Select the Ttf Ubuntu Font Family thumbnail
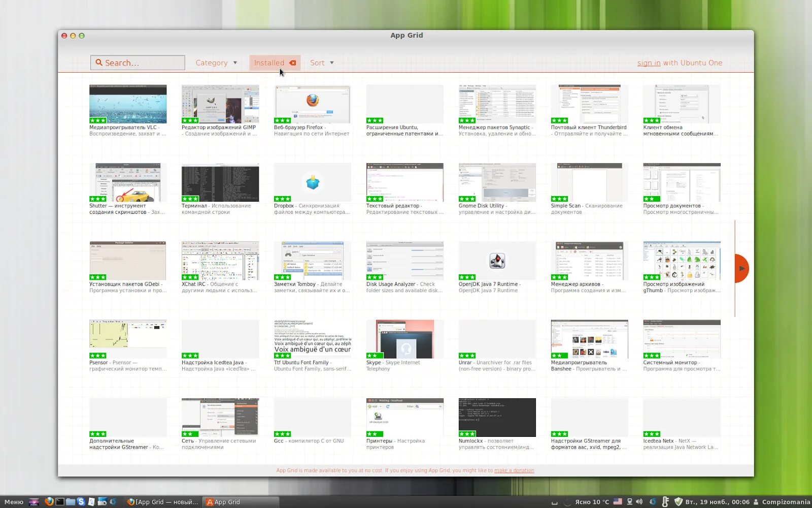Screen dimensions: 812x508 (x=313, y=339)
